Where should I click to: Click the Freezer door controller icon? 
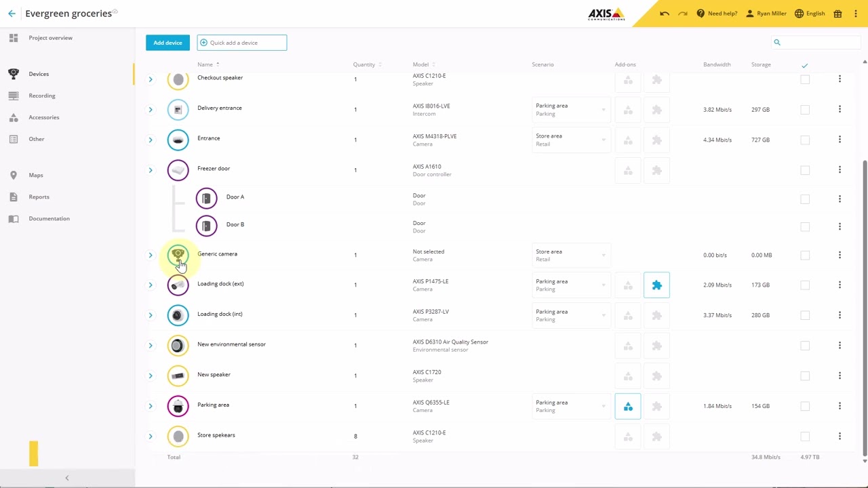point(178,169)
